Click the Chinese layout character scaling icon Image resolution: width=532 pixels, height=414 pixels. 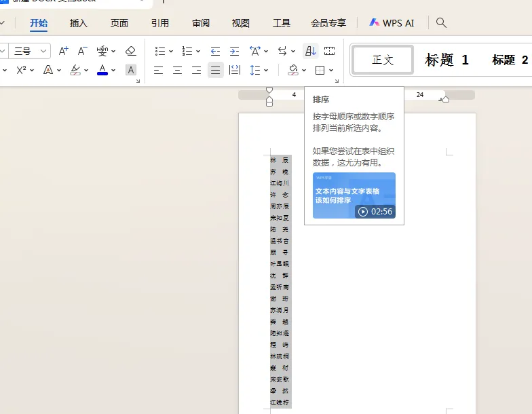point(255,52)
